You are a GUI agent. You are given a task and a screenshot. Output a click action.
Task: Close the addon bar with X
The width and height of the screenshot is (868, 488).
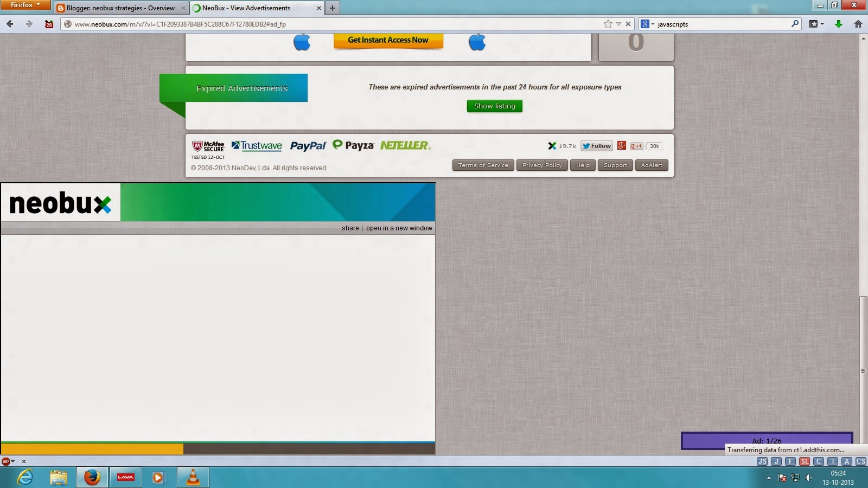[x=24, y=461]
